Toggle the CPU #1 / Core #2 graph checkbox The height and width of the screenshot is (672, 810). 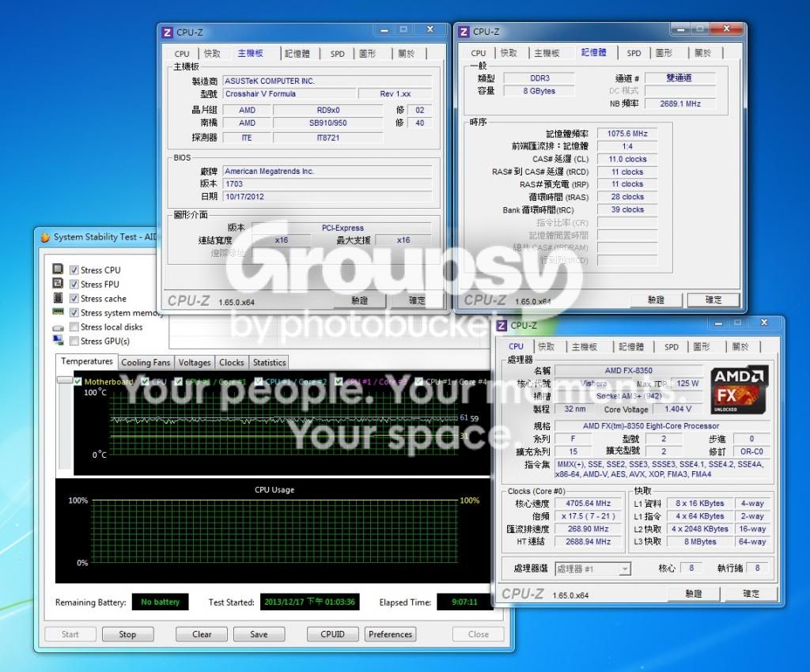(259, 382)
